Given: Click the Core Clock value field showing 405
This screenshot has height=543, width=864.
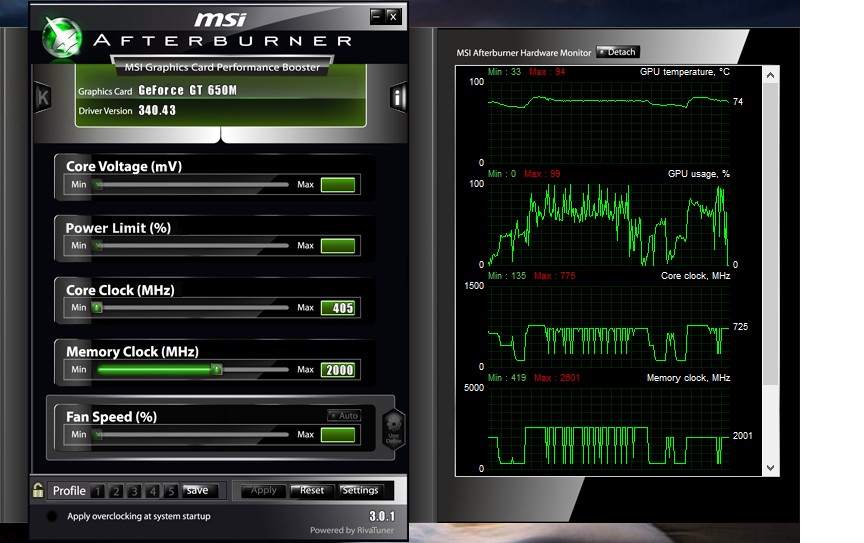Looking at the screenshot, I should (x=338, y=308).
